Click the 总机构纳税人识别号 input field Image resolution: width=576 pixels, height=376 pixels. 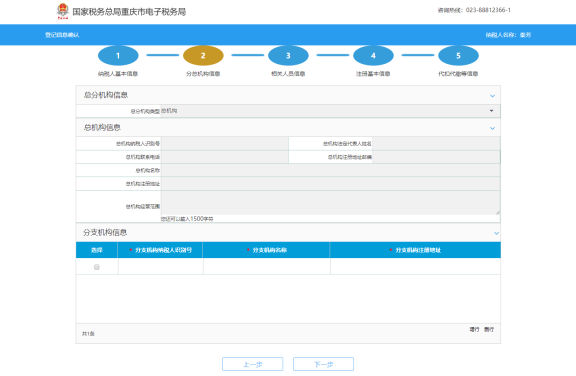tap(224, 144)
